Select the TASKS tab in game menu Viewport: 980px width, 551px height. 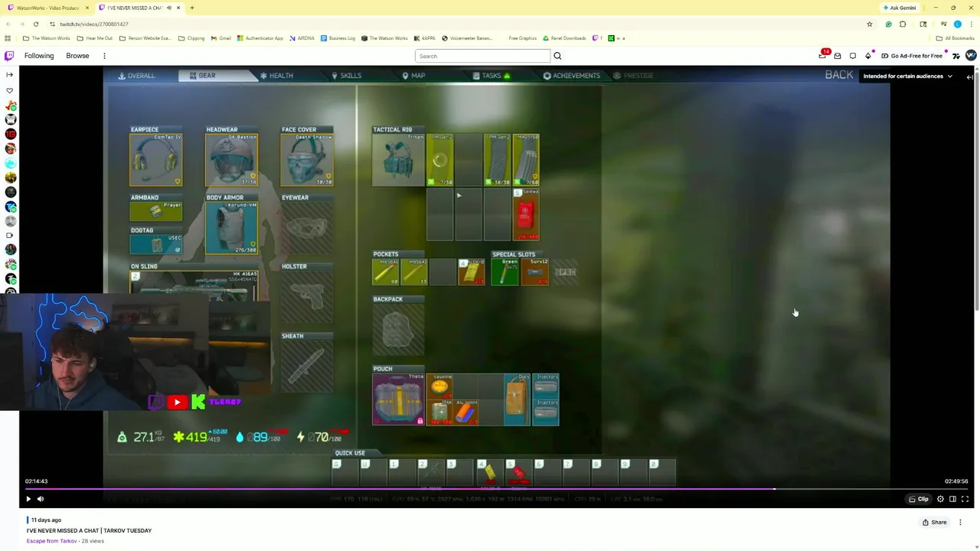click(492, 76)
